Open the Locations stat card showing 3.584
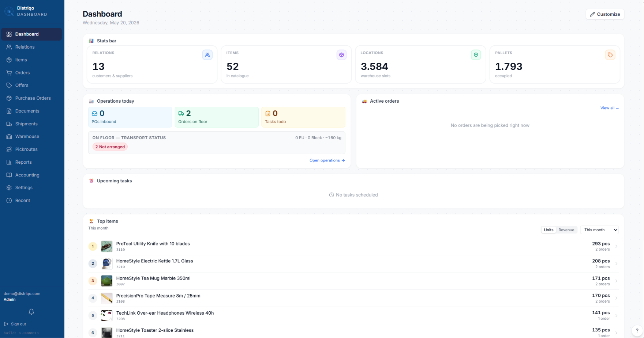The height and width of the screenshot is (338, 644). (x=420, y=64)
